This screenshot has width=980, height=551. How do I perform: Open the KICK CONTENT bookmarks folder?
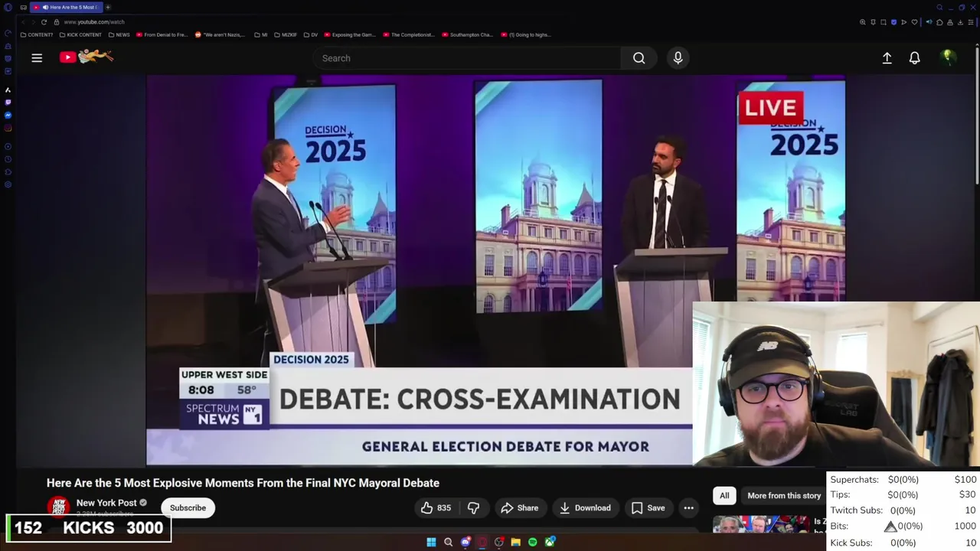(x=80, y=34)
